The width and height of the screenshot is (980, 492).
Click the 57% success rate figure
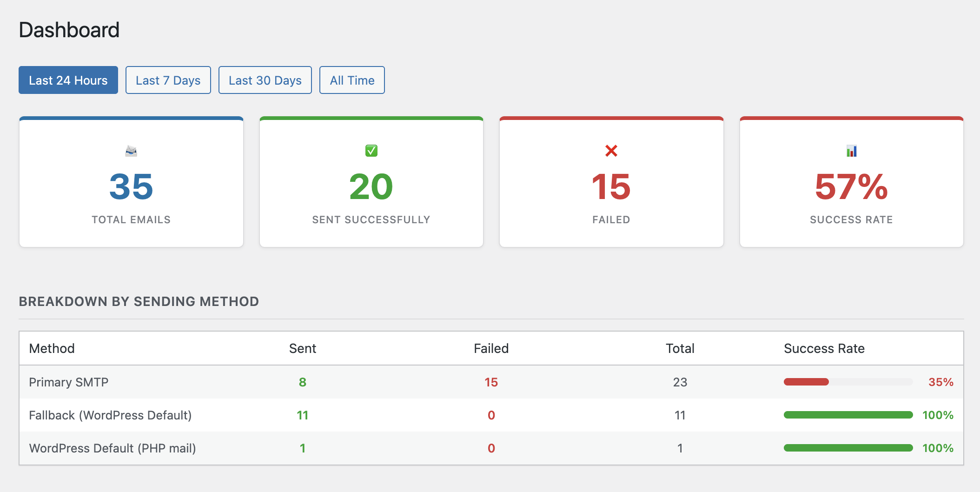[x=851, y=187]
